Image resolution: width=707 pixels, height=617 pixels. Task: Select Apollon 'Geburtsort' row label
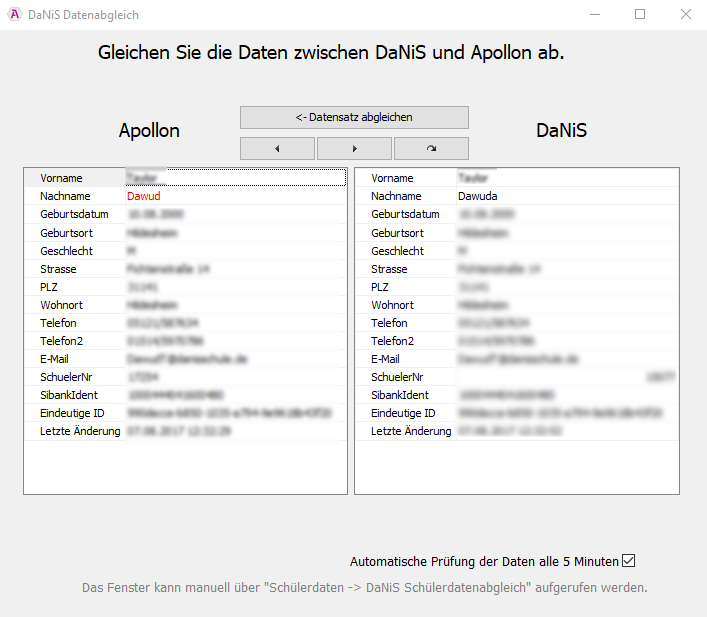coord(66,233)
